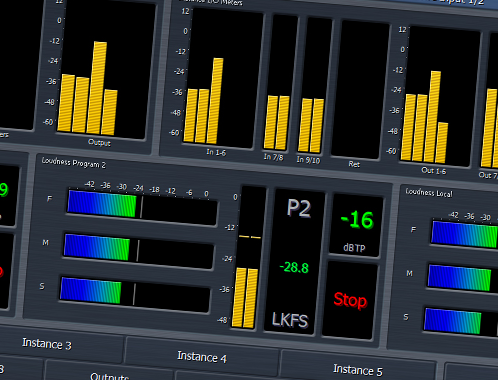Image resolution: width=498 pixels, height=380 pixels.
Task: Click the Loudness Program 2 F meter bar
Action: point(142,207)
